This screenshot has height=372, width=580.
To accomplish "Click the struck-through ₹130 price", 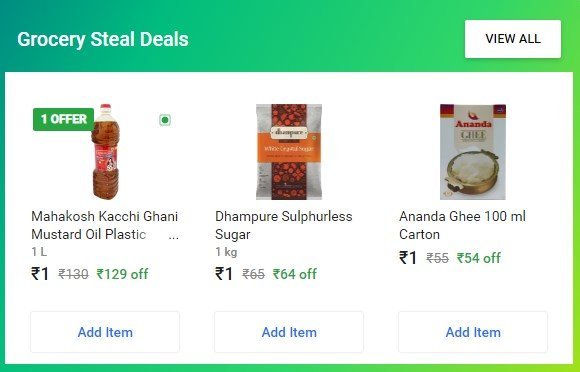I will [x=73, y=274].
